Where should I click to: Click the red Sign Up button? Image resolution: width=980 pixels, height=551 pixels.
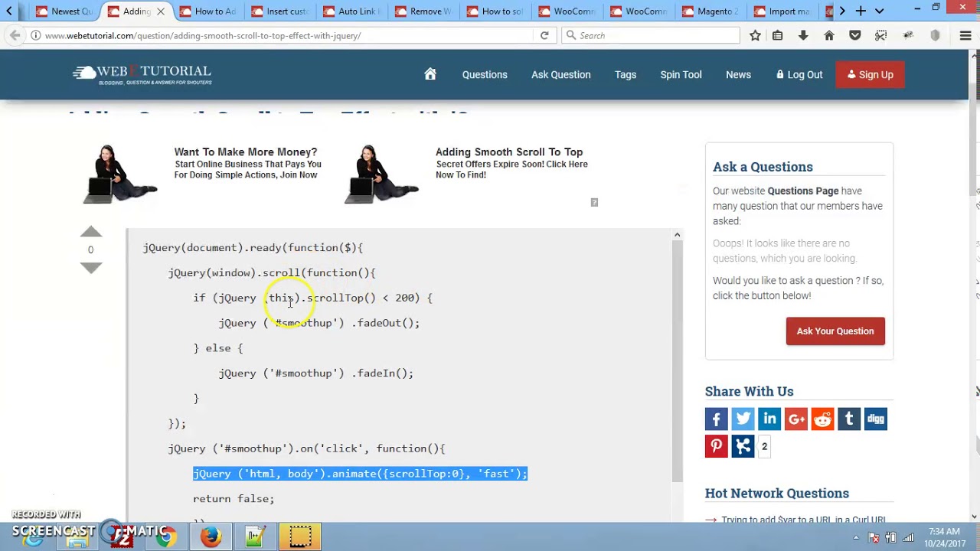click(871, 74)
